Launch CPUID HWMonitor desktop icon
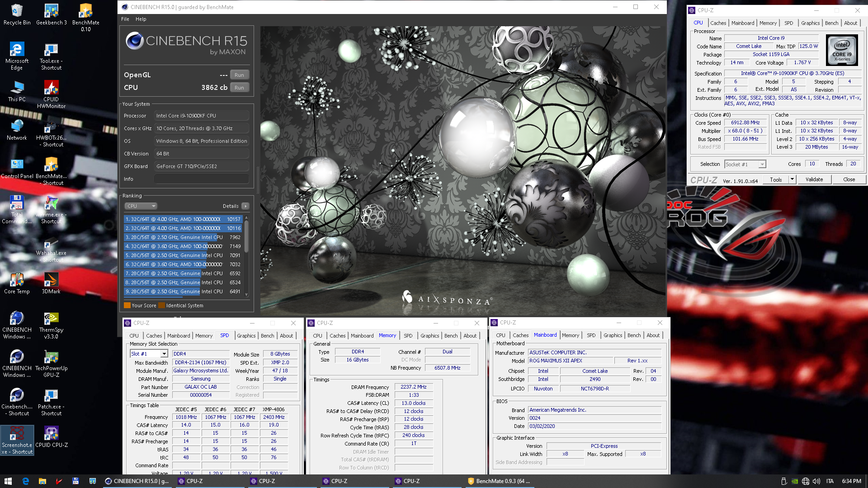The width and height of the screenshot is (868, 488). (51, 94)
